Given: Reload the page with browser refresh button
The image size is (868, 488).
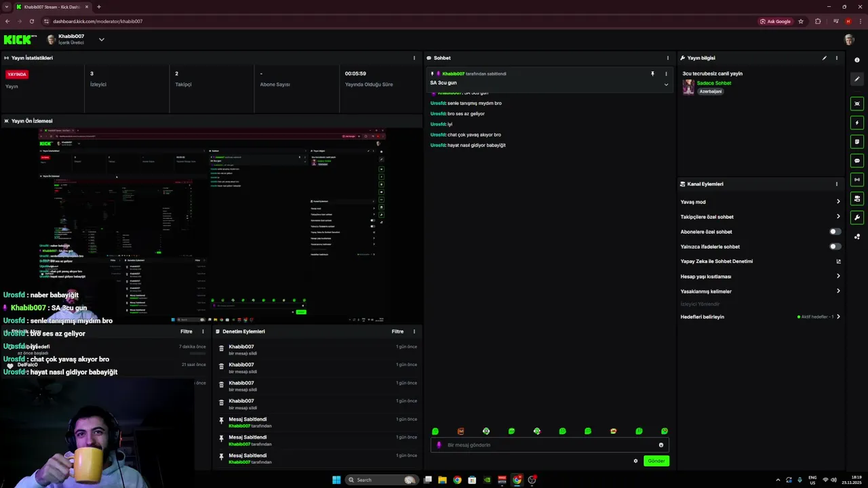Looking at the screenshot, I should (x=31, y=21).
